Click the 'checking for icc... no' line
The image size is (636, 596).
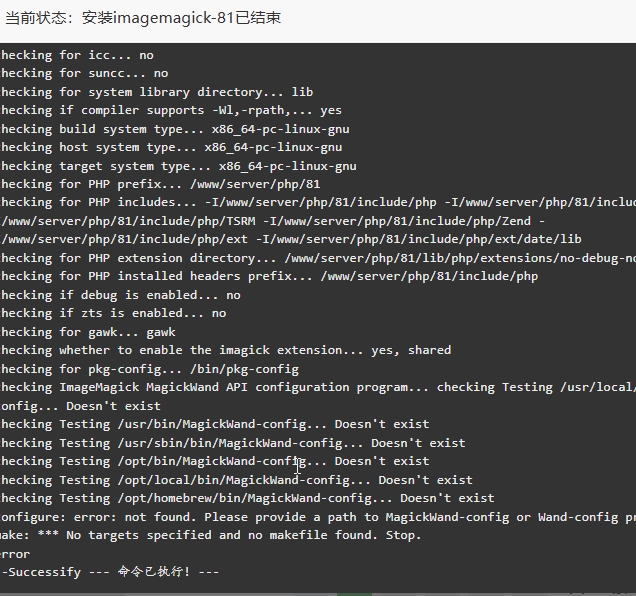78,55
